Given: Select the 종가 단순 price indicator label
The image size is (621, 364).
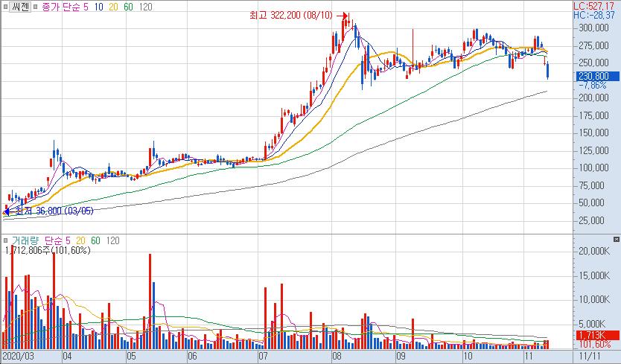Looking at the screenshot, I should click(61, 7).
